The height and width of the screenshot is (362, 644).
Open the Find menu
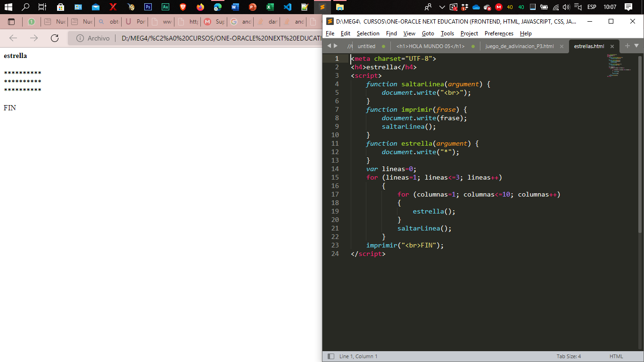tap(391, 33)
